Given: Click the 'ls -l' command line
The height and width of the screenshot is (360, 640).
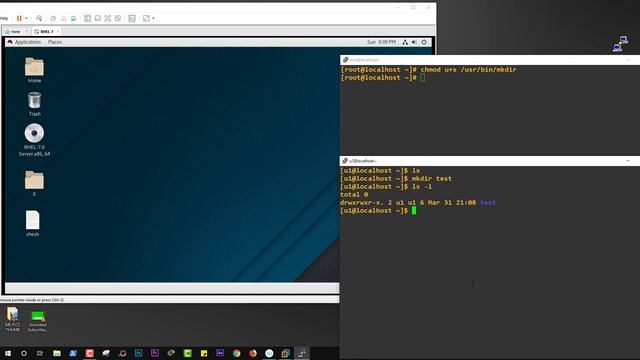Looking at the screenshot, I should pyautogui.click(x=422, y=187).
